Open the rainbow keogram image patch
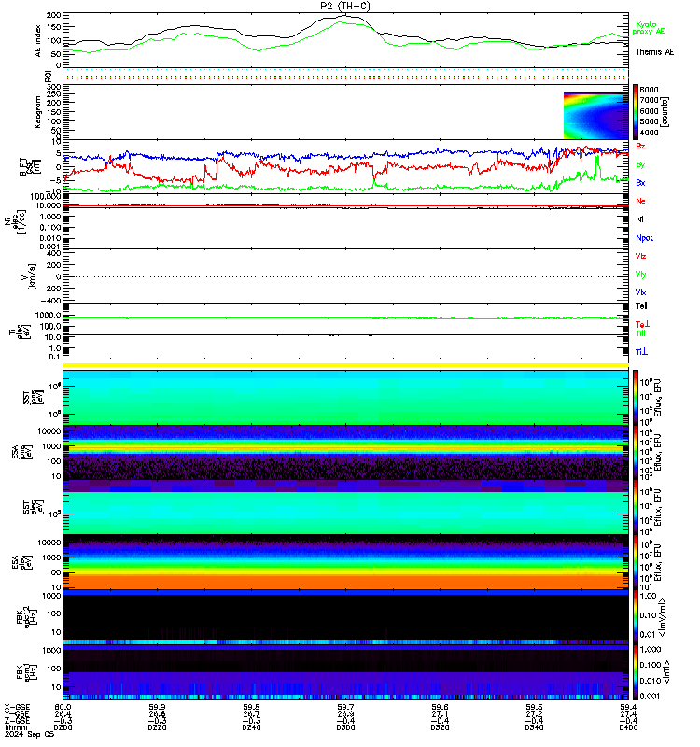Screen dimensions: 700x747 pos(595,116)
